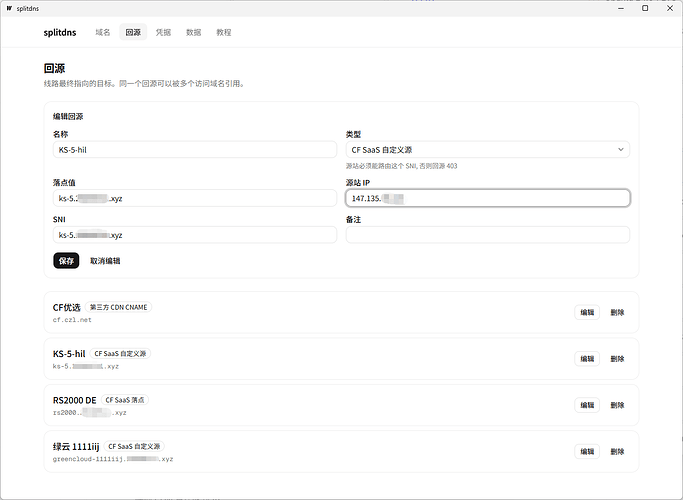Screen dimensions: 683x500
Task: Click the 第三方 CDN CNAME tag
Action: click(x=118, y=307)
